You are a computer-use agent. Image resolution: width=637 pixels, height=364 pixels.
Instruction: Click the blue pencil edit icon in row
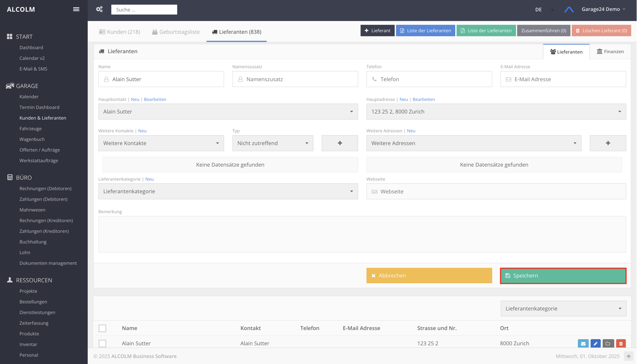coord(595,343)
